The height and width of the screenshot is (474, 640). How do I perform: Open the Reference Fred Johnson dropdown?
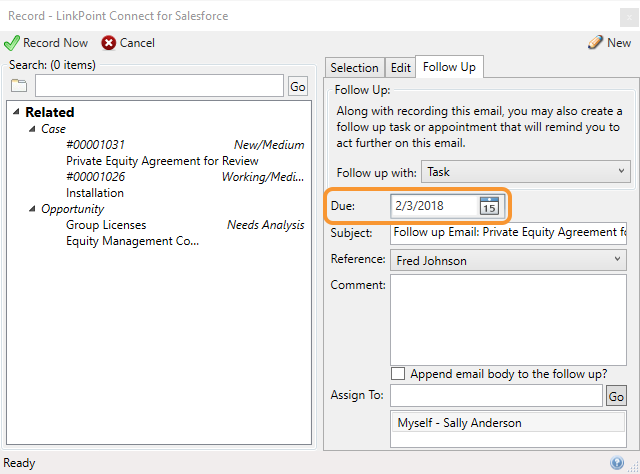[508, 260]
